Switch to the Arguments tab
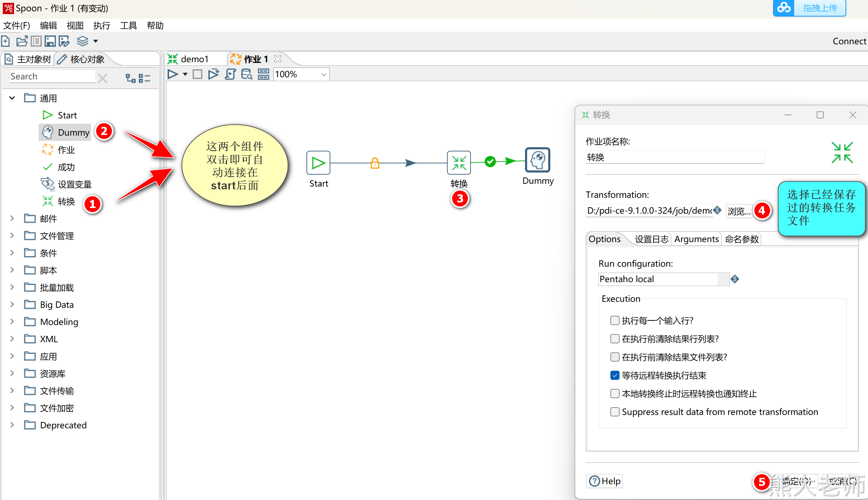This screenshot has height=500, width=868. coord(696,239)
